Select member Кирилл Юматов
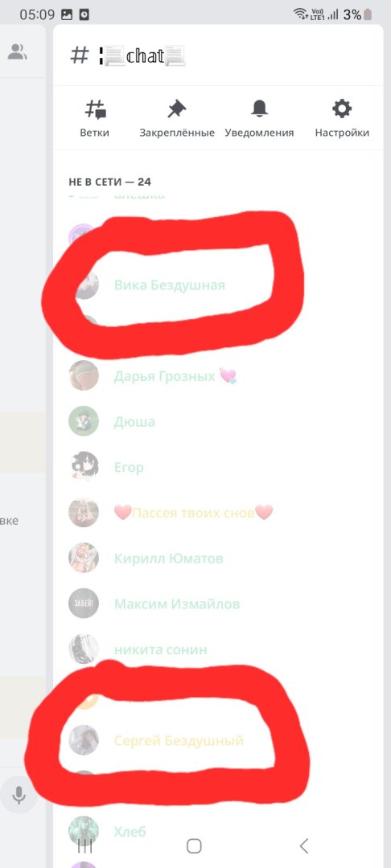 (x=220, y=558)
